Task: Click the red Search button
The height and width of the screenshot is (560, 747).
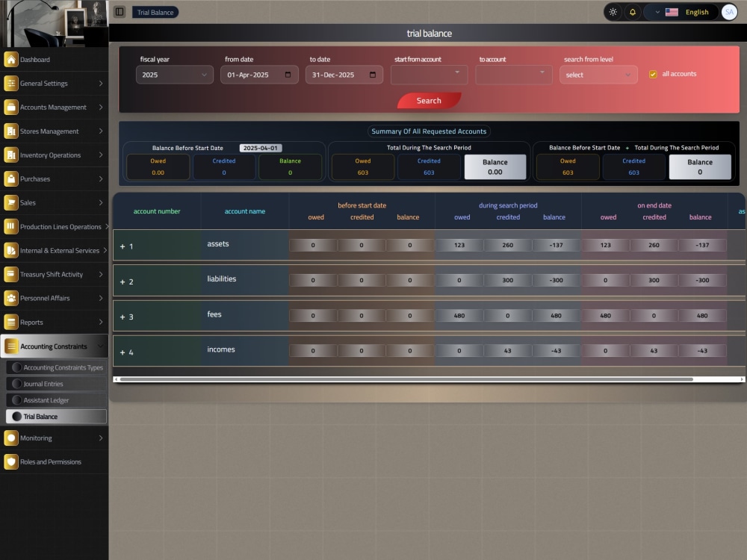Action: click(x=429, y=101)
